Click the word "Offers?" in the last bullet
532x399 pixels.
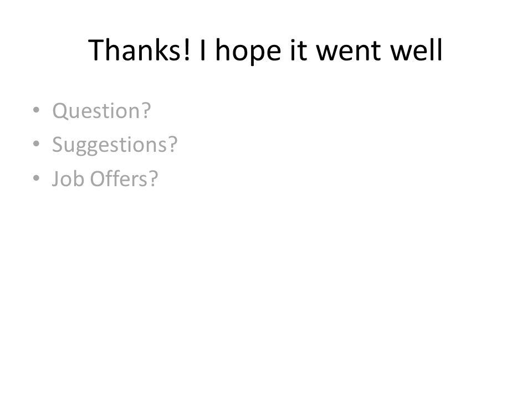tap(124, 178)
